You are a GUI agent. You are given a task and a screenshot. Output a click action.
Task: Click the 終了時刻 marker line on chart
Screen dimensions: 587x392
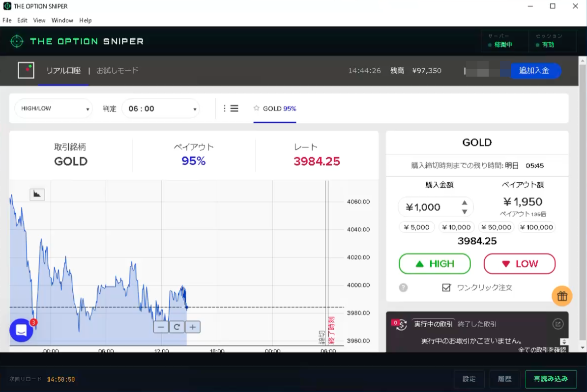(x=328, y=262)
